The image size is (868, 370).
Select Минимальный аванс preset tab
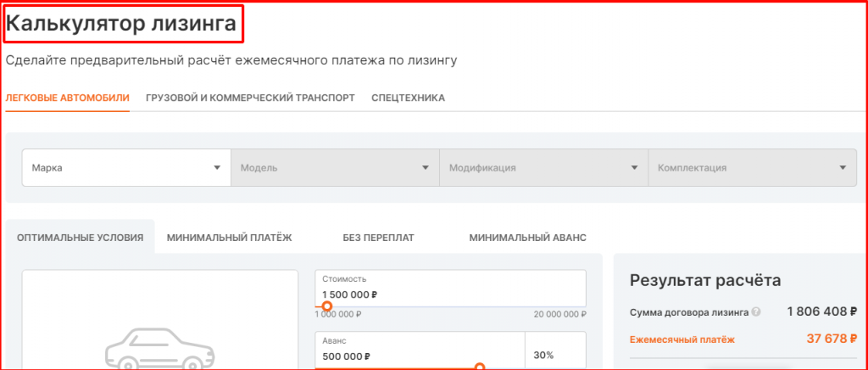[527, 238]
